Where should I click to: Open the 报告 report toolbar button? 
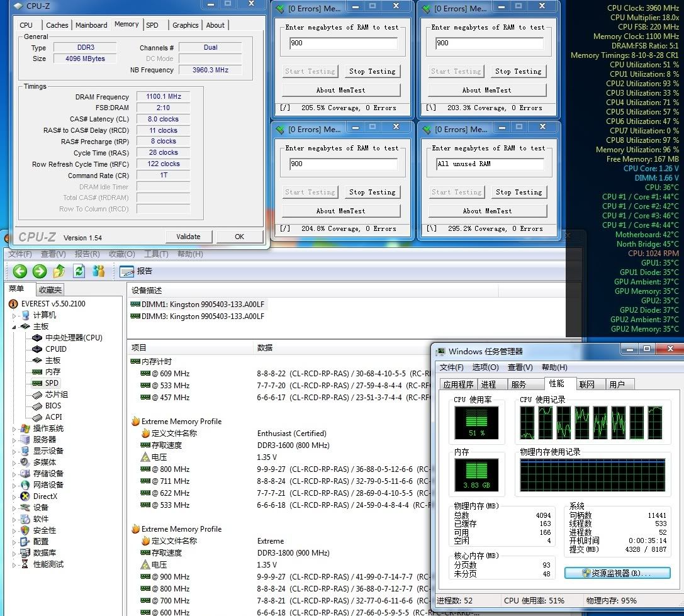click(136, 271)
